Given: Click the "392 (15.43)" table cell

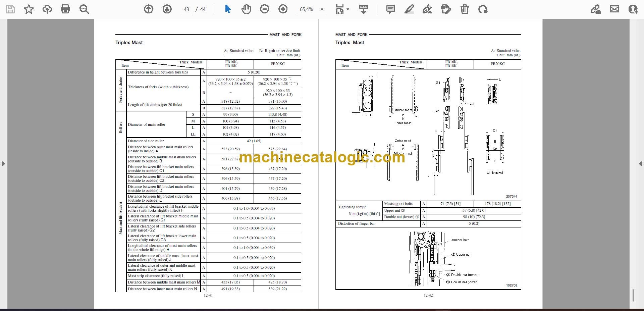Looking at the screenshot, I should click(x=277, y=108).
